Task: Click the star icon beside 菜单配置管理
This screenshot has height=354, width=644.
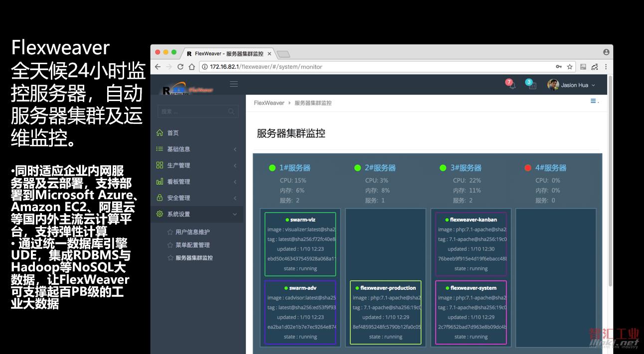Action: (170, 245)
